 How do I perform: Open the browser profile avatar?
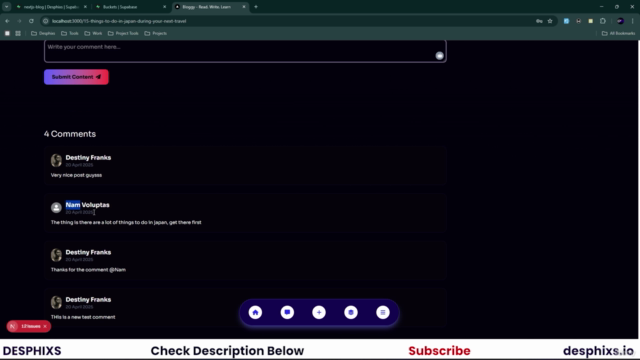pos(620,21)
